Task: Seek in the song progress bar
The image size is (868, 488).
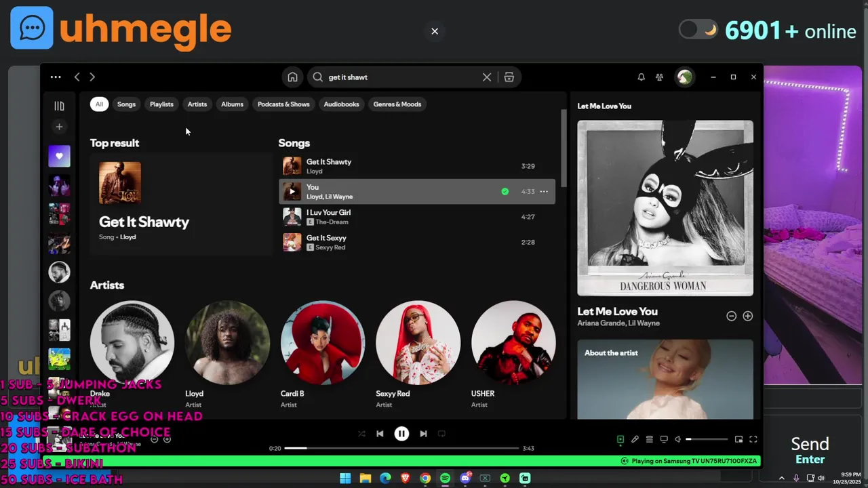Action: (401, 448)
